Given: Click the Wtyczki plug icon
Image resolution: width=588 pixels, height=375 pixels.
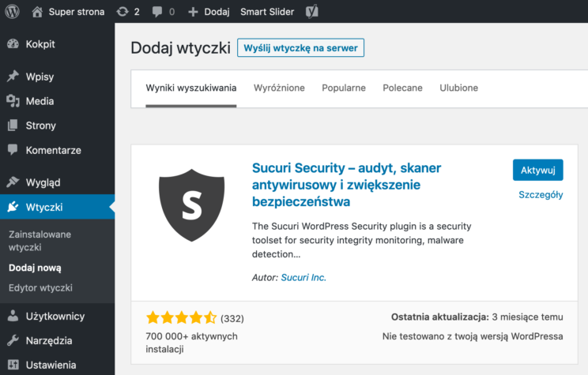Looking at the screenshot, I should coord(13,207).
